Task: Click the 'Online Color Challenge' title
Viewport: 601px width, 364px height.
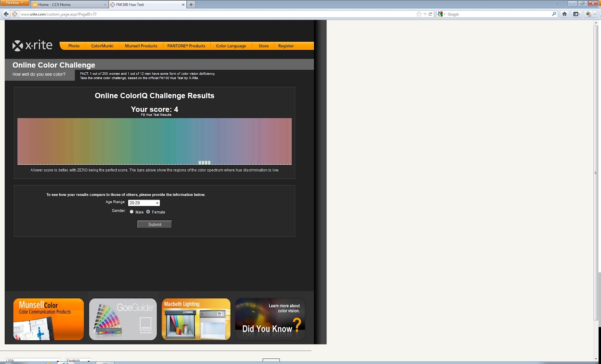Action: pyautogui.click(x=54, y=65)
